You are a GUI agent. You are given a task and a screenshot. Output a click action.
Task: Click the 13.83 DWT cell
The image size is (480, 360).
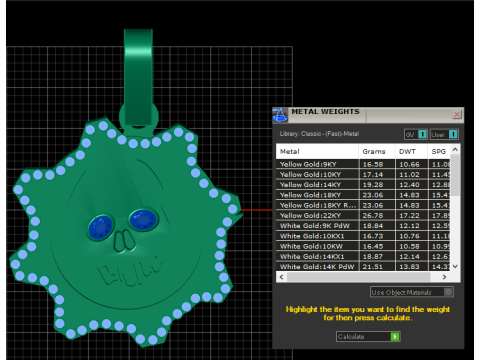tap(411, 266)
